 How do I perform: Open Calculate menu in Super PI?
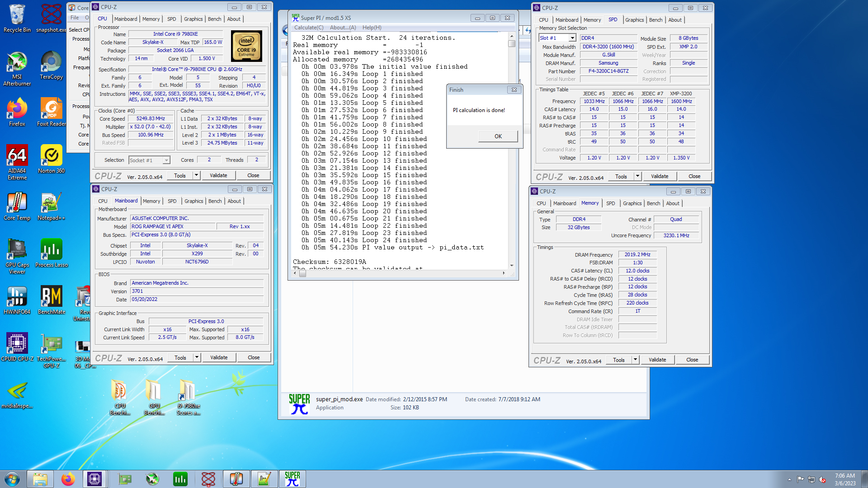point(309,28)
